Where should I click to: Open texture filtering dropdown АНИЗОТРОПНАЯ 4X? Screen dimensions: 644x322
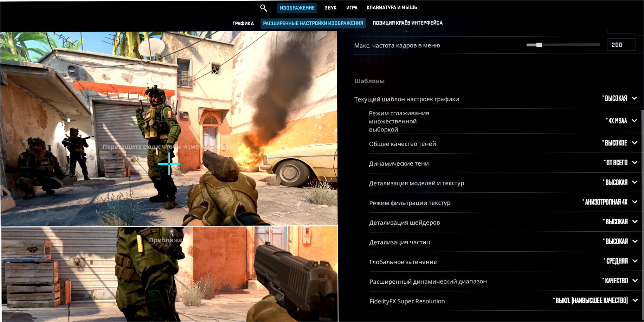click(x=610, y=202)
